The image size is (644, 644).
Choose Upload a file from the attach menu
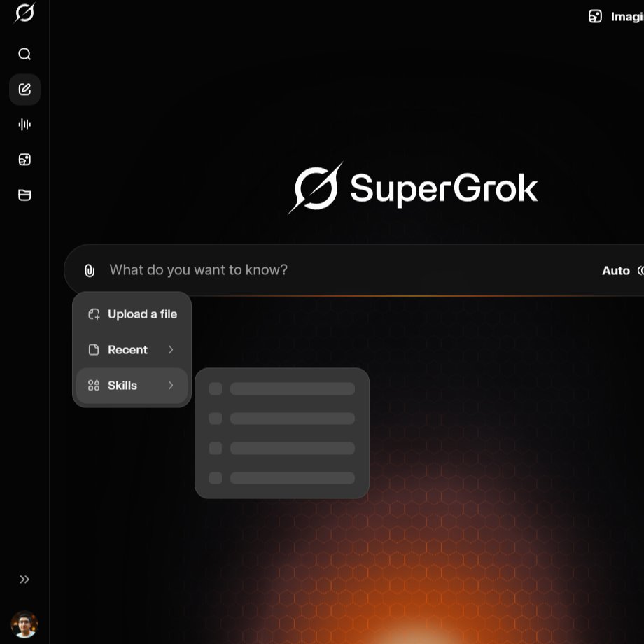pyautogui.click(x=132, y=314)
